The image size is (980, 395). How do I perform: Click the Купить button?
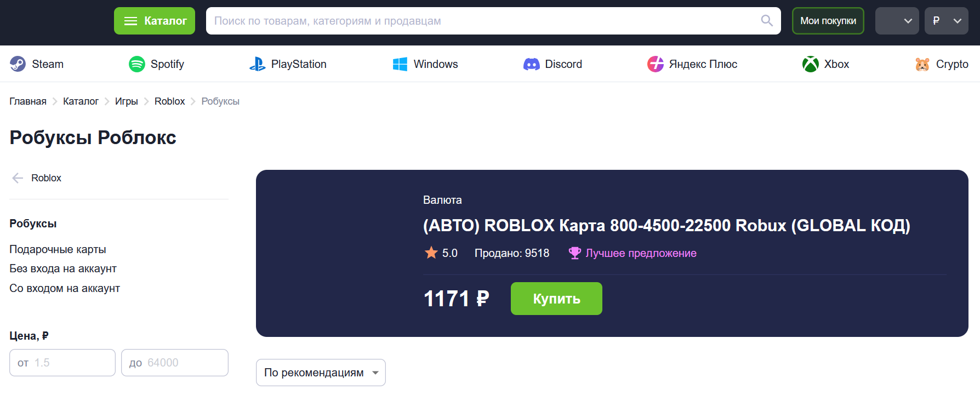pyautogui.click(x=556, y=299)
